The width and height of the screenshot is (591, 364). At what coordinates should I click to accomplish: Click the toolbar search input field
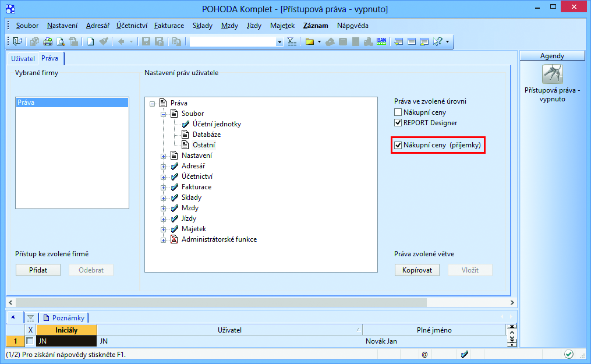point(232,42)
